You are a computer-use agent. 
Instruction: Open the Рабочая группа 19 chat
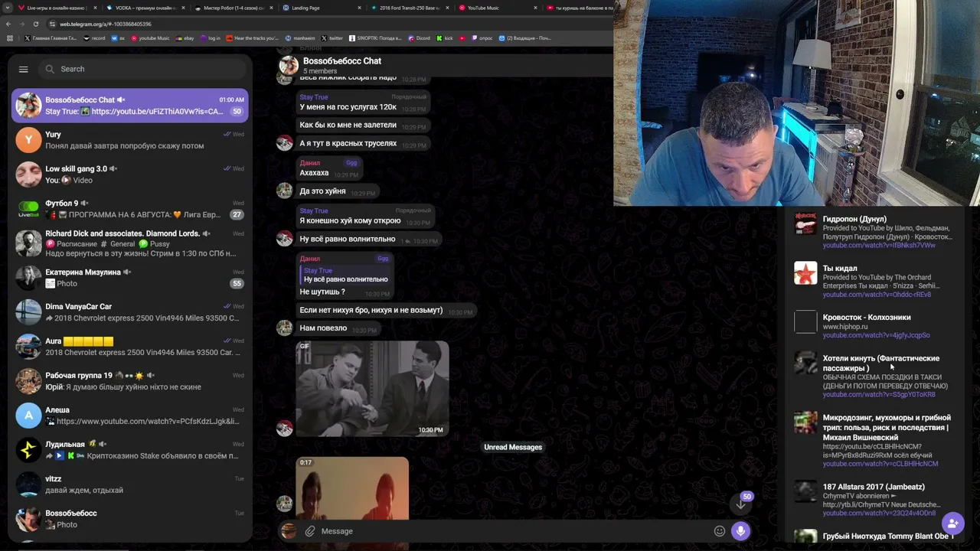click(x=130, y=381)
